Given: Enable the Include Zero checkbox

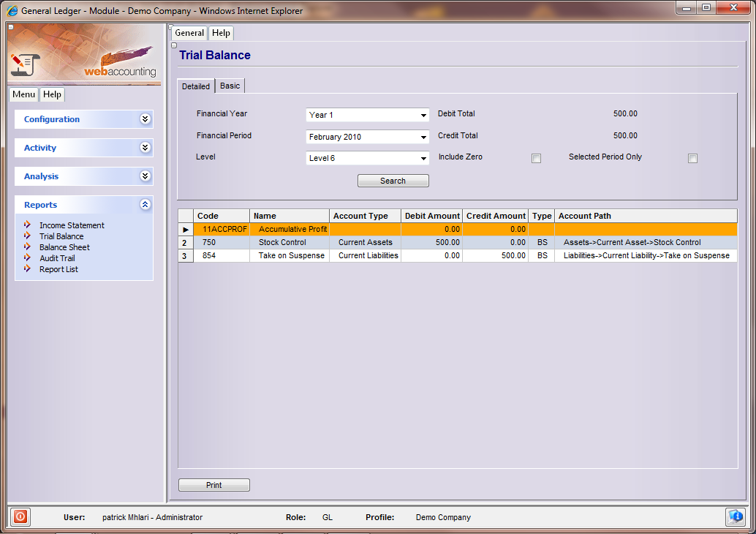Looking at the screenshot, I should [x=536, y=158].
